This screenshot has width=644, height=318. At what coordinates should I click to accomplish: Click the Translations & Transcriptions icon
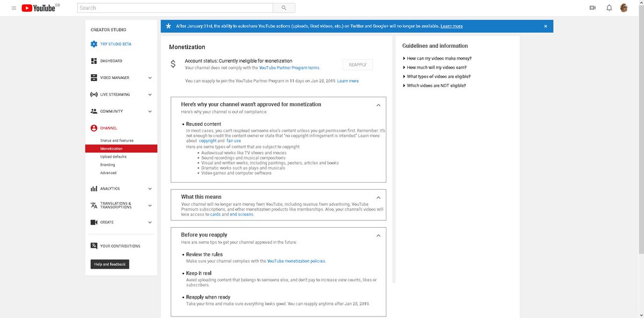coord(94,205)
